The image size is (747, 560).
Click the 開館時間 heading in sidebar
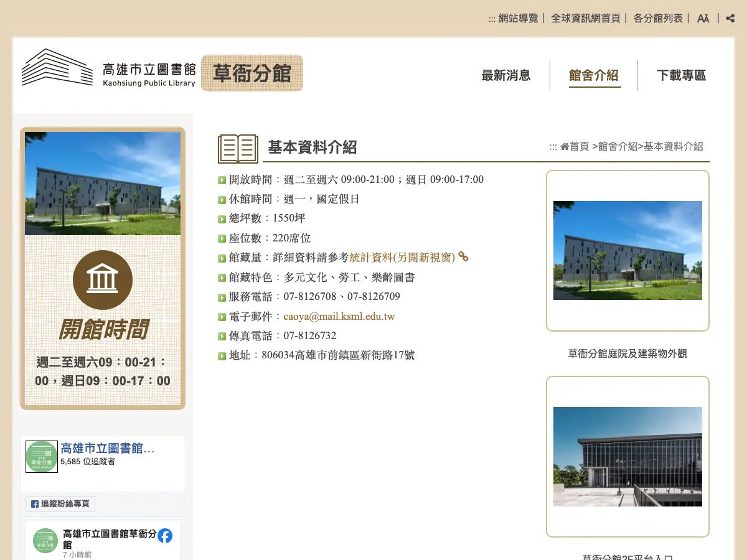[x=103, y=330]
